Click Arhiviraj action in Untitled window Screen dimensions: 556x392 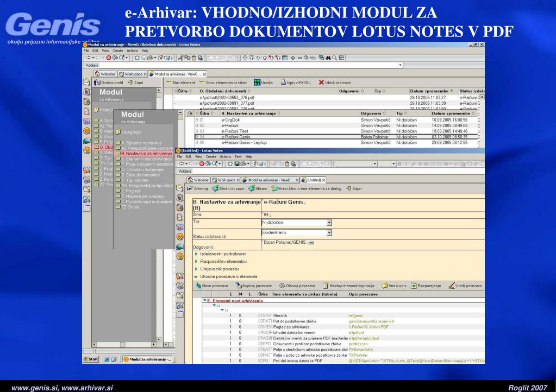[197, 188]
